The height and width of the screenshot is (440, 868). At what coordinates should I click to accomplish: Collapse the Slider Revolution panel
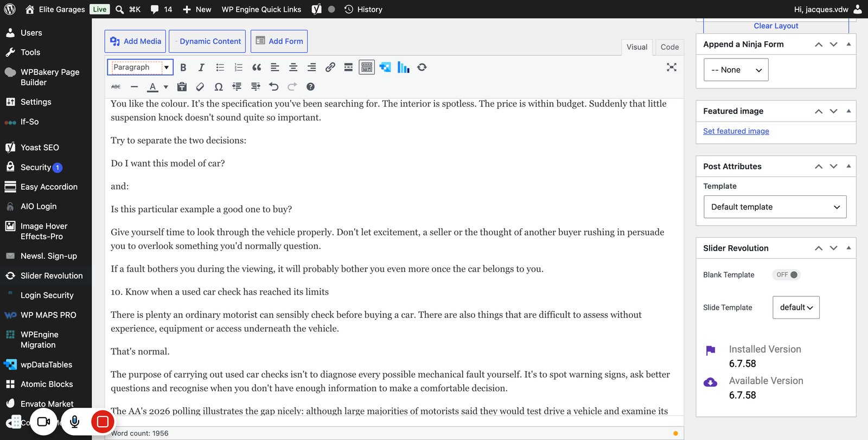[x=848, y=248]
